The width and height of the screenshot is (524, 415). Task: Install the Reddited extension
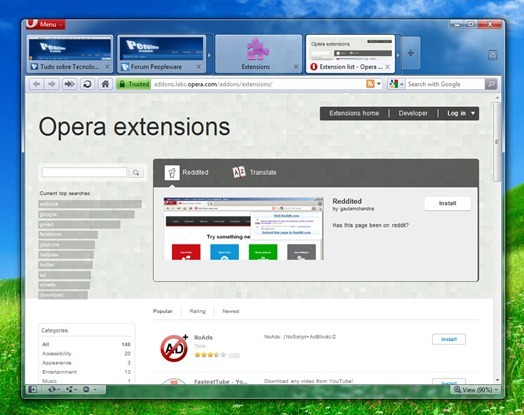pyautogui.click(x=447, y=203)
